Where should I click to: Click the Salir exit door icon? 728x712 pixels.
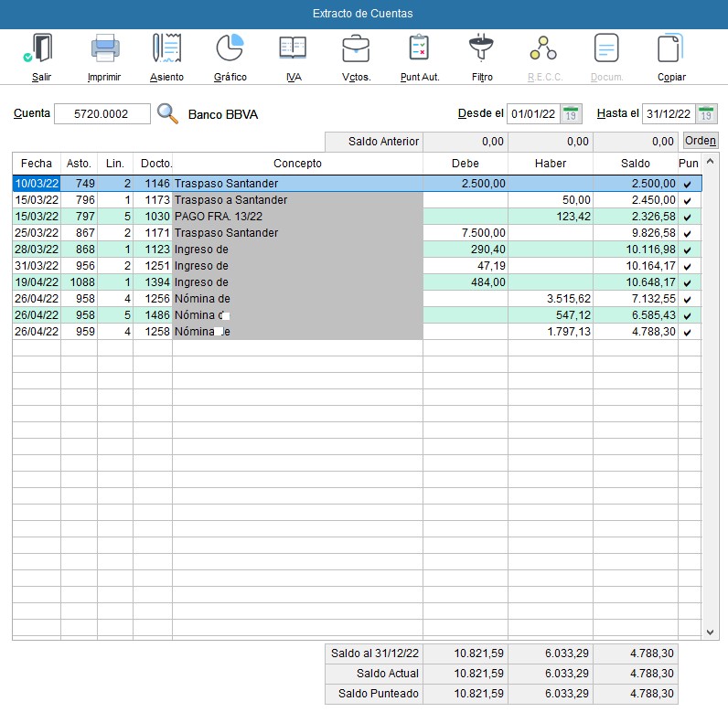click(x=41, y=48)
